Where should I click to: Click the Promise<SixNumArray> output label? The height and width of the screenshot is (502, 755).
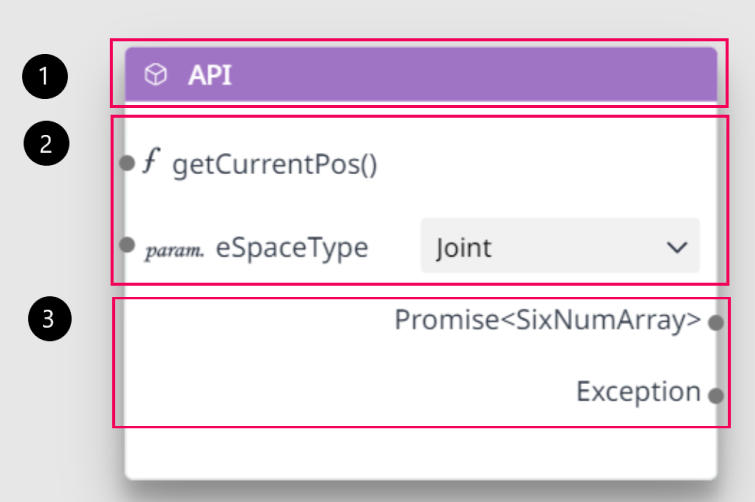(x=548, y=320)
